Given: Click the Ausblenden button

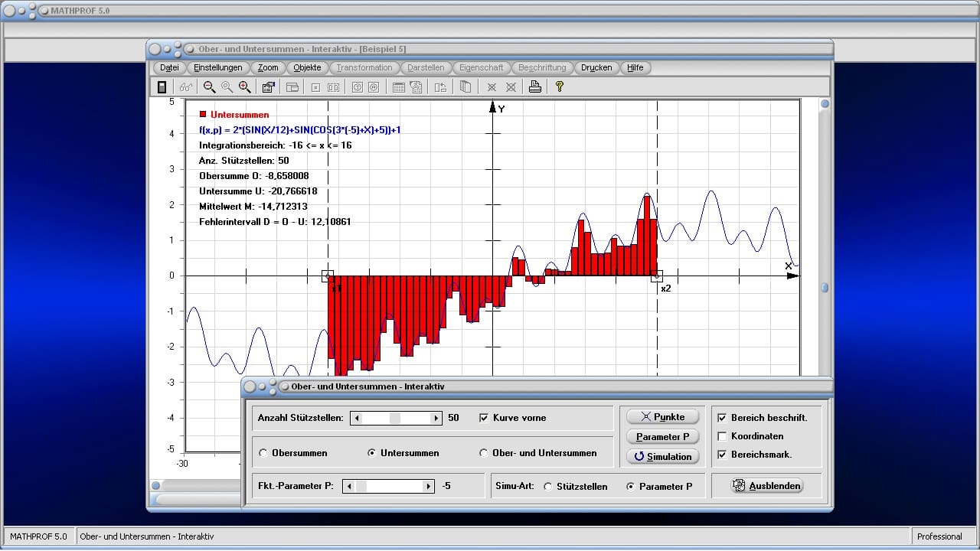Looking at the screenshot, I should point(768,485).
